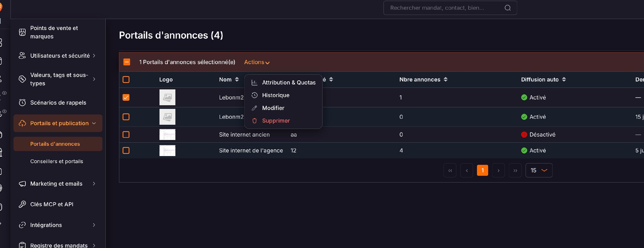Open Conseillers et portails page

(x=57, y=161)
